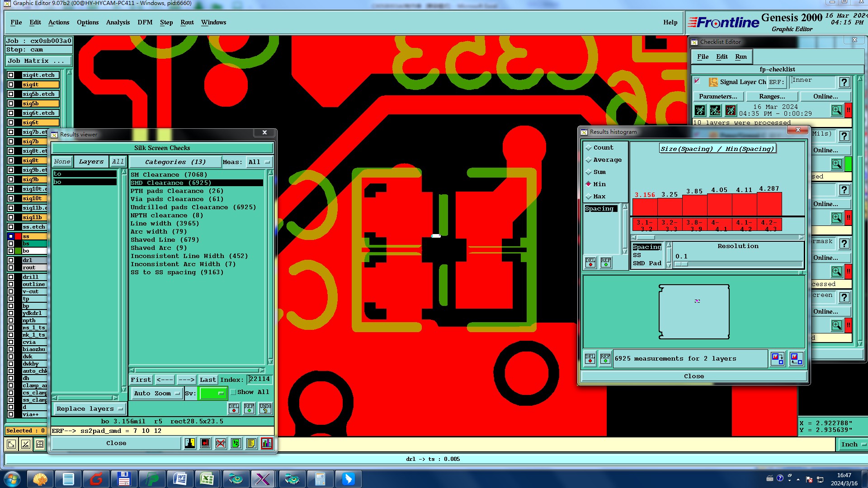Viewport: 868px width, 488px height.
Task: Open the DFM menu
Action: [145, 22]
